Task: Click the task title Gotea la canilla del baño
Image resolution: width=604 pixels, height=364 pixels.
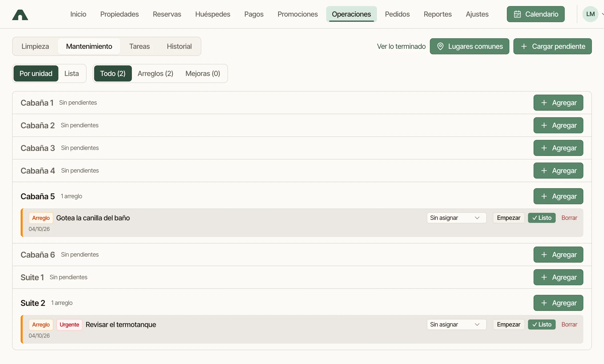Action: pyautogui.click(x=93, y=218)
